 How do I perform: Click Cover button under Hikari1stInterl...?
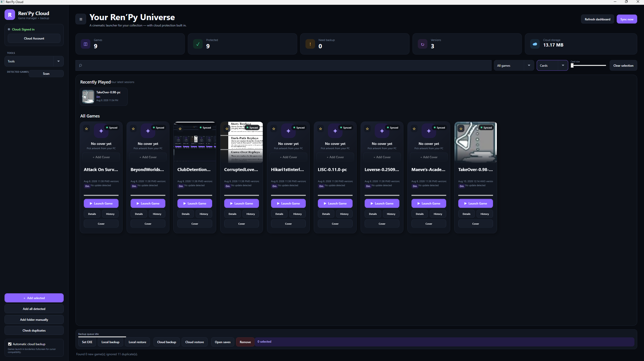coord(288,223)
